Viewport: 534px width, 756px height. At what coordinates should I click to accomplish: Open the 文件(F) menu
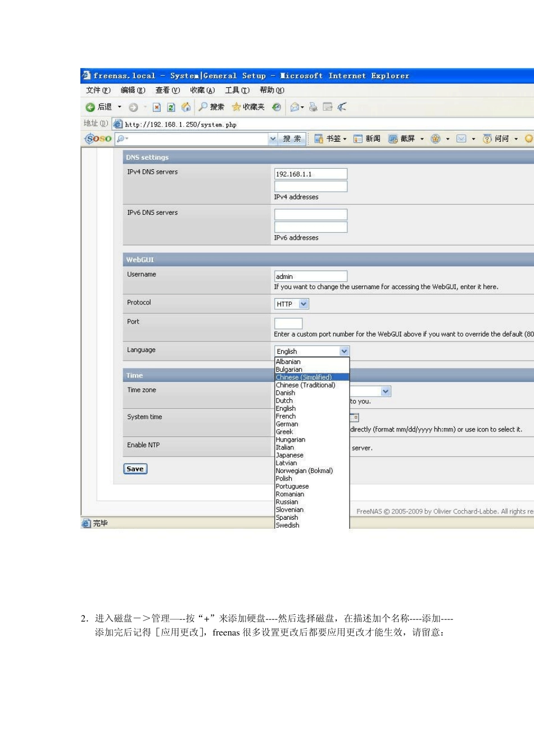98,90
